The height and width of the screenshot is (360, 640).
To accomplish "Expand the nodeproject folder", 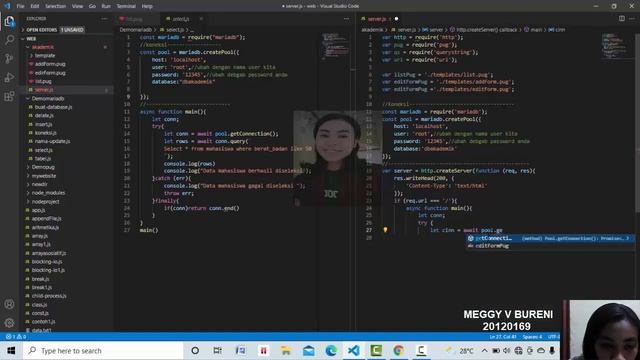I will pyautogui.click(x=45, y=202).
